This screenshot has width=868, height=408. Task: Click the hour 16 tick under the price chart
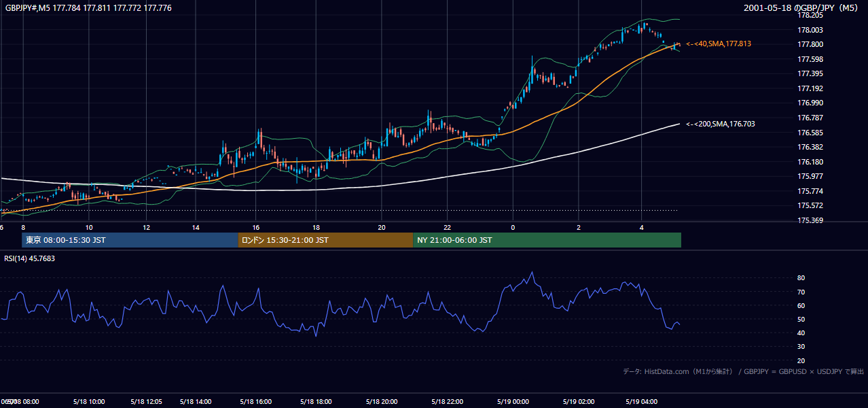tap(255, 227)
